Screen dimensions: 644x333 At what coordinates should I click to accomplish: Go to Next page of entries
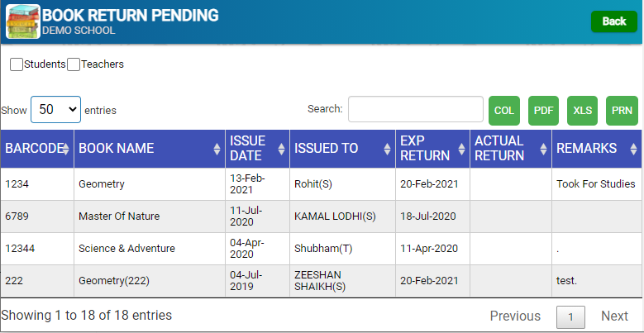tap(614, 316)
